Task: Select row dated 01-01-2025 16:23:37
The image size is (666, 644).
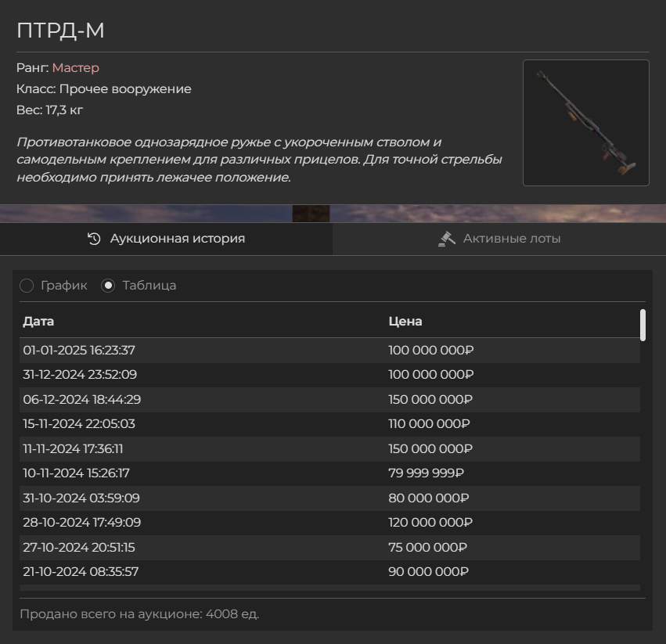Action: (x=329, y=351)
